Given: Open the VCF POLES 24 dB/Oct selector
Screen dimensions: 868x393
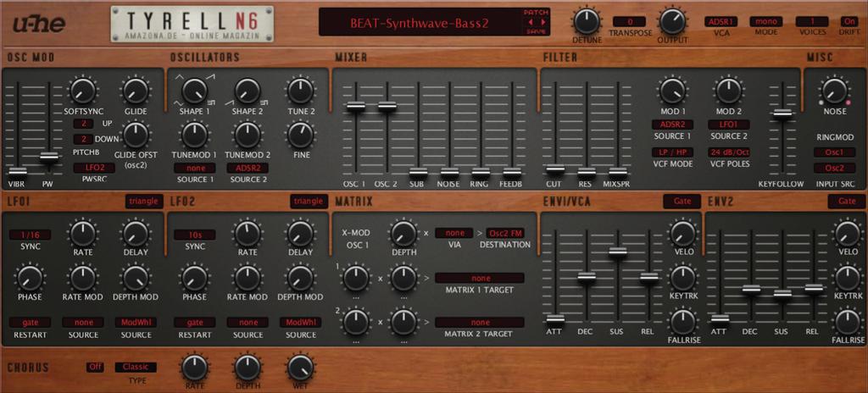Looking at the screenshot, I should (x=728, y=152).
